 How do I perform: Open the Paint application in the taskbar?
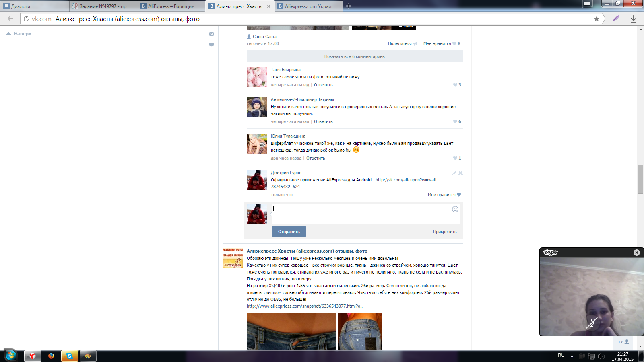pyautogui.click(x=88, y=356)
